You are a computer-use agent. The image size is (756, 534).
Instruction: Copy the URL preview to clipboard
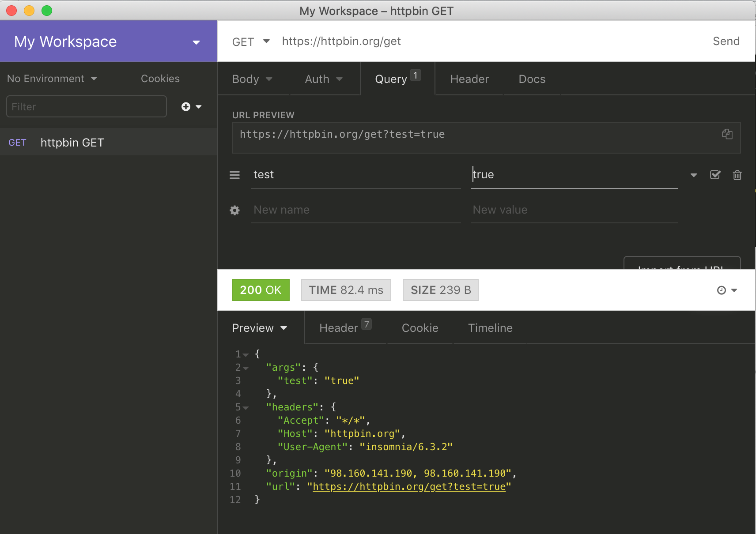(x=727, y=134)
